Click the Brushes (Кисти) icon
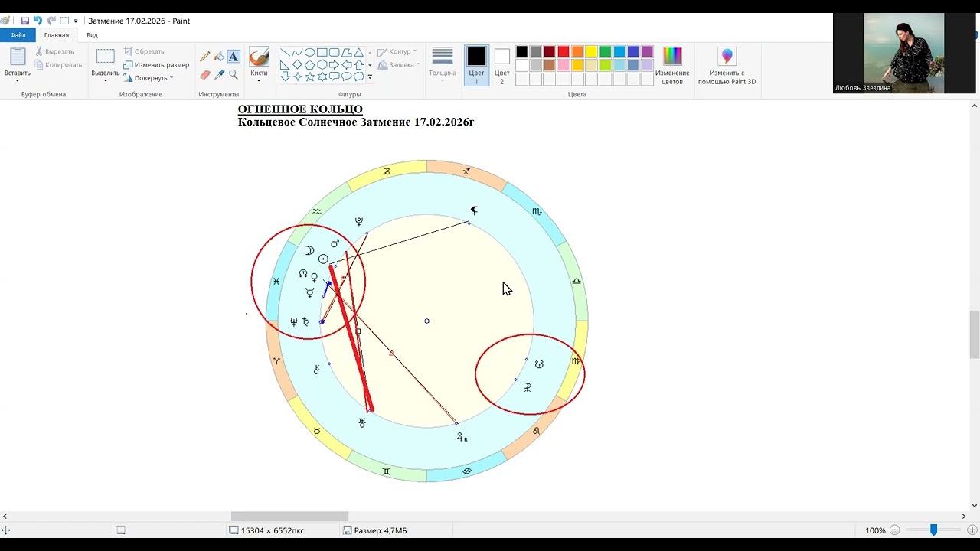980x551 pixels. coord(259,57)
